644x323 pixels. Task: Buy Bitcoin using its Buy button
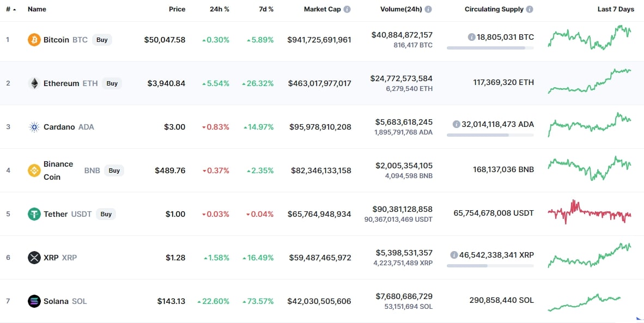coord(102,40)
